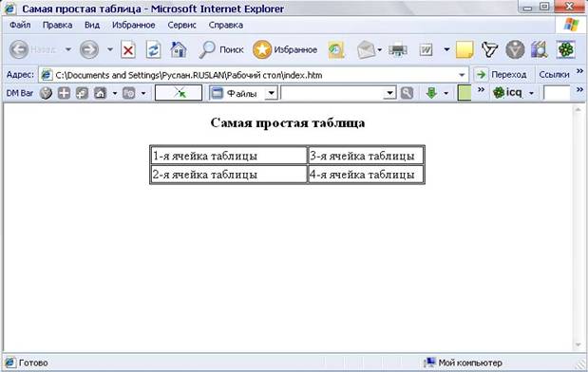Click the Переход go button

pyautogui.click(x=502, y=75)
